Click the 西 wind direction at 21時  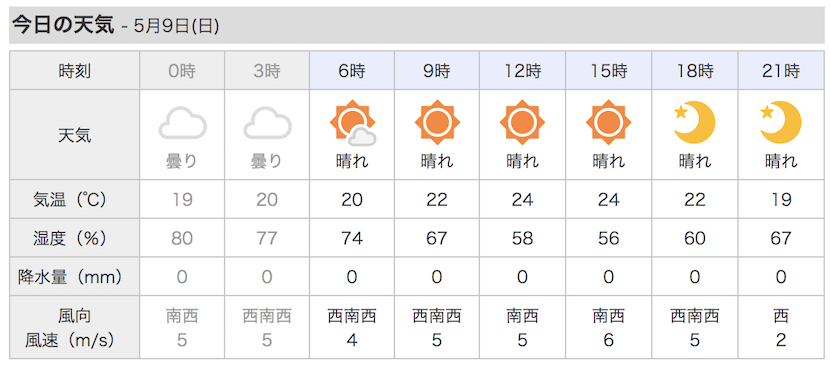pyautogui.click(x=781, y=316)
